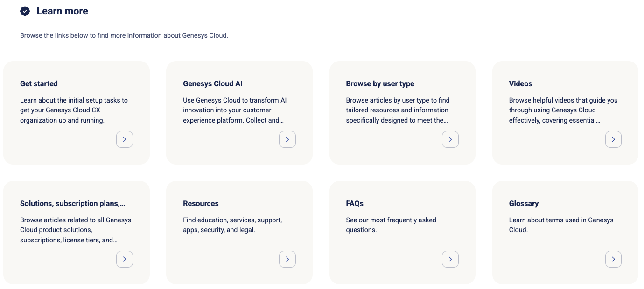644x289 pixels.
Task: Click the Solutions, subscription plans title
Action: click(73, 204)
